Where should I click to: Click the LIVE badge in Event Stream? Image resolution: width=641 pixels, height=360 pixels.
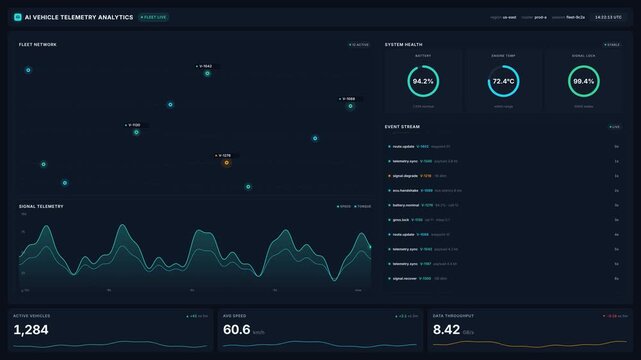click(614, 127)
